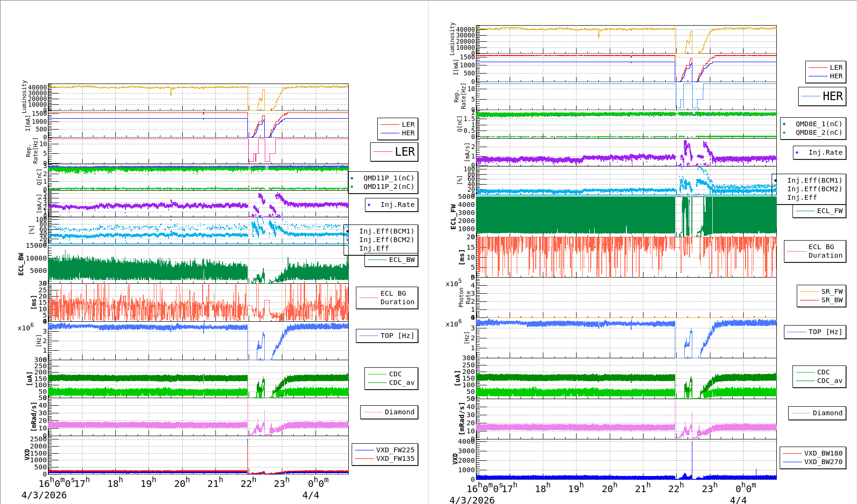The width and height of the screenshot is (857, 504).
Task: Click the Diamond legend in right panel
Action: click(x=827, y=413)
